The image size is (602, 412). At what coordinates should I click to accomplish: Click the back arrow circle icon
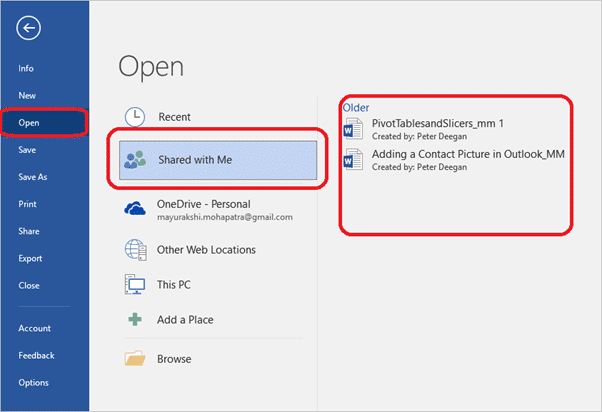(x=28, y=28)
